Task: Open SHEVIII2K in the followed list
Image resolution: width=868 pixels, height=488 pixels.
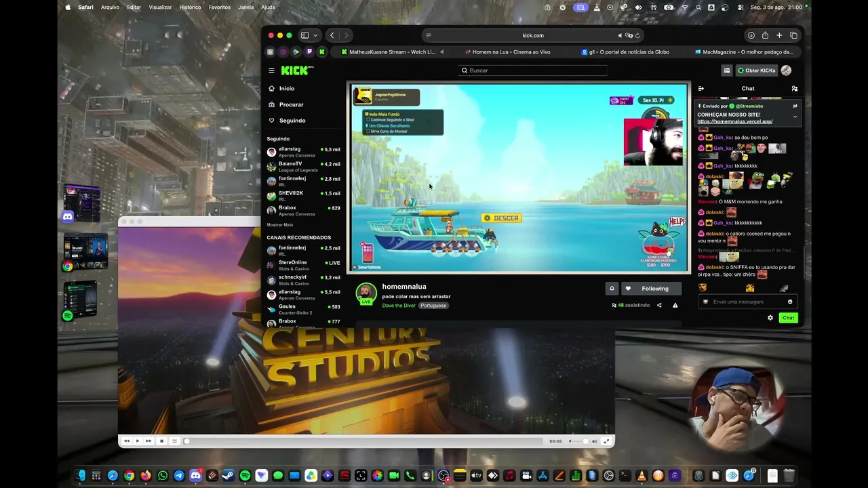Action: 304,196
